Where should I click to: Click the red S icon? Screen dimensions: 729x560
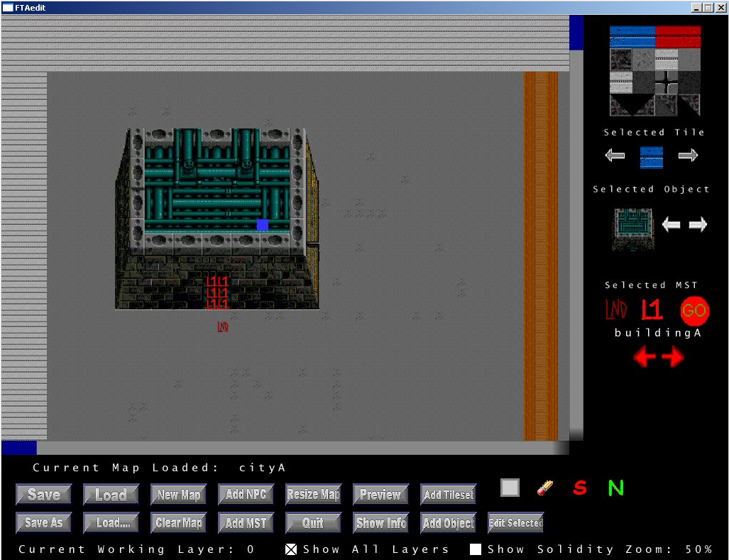tap(580, 488)
